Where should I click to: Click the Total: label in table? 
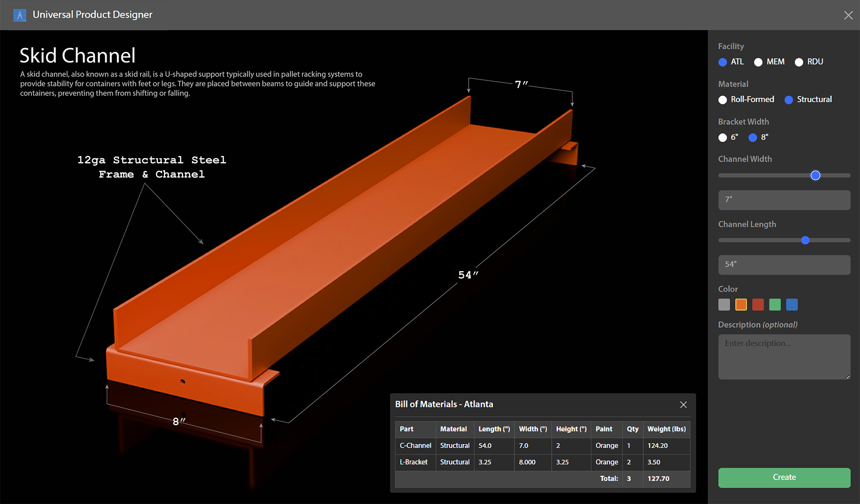click(609, 479)
